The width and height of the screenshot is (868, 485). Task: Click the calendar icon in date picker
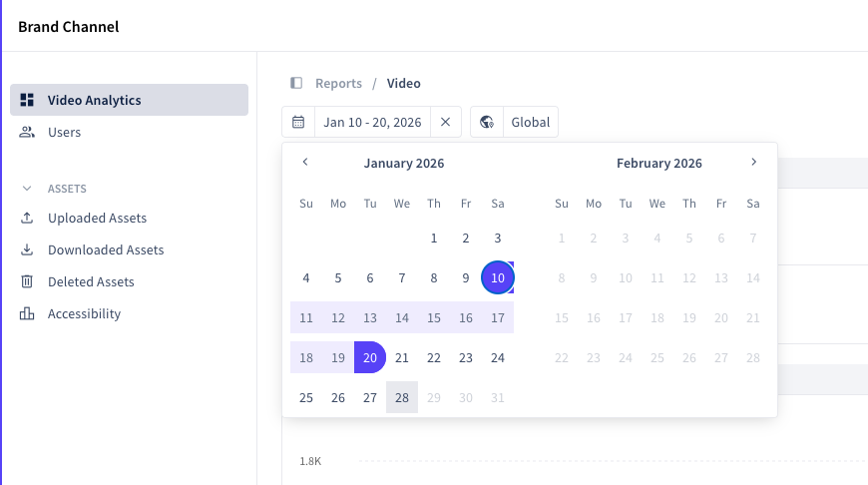point(298,122)
